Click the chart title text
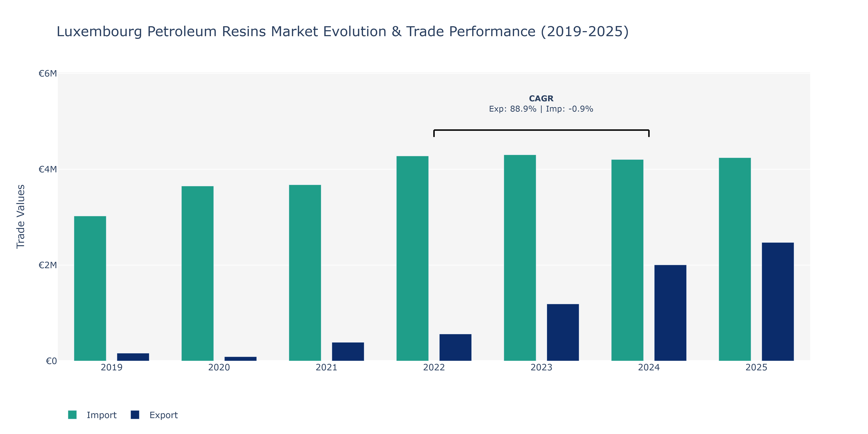 (343, 32)
